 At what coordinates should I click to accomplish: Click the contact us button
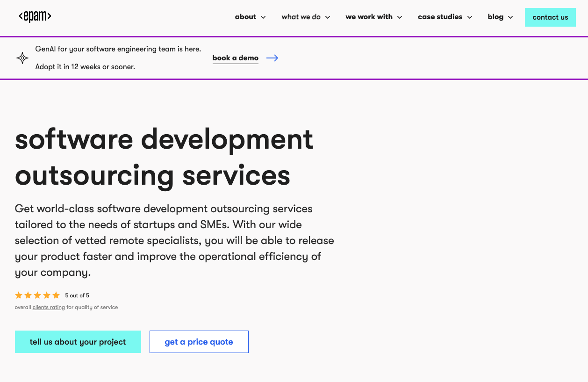[550, 17]
